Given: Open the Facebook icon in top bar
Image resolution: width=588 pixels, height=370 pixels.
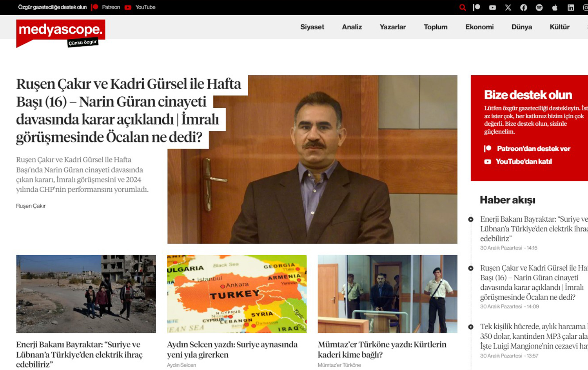Looking at the screenshot, I should 523,7.
